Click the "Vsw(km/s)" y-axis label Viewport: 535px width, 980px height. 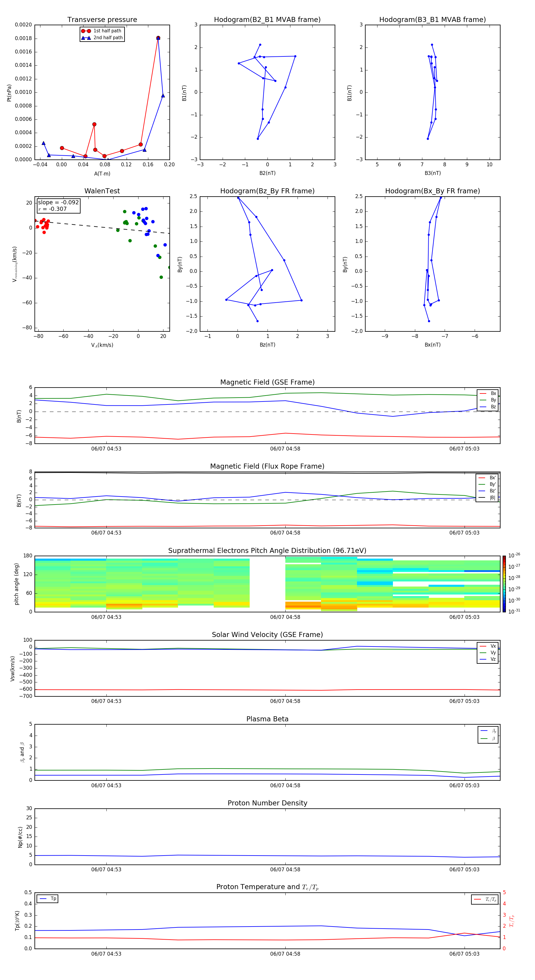12,668
